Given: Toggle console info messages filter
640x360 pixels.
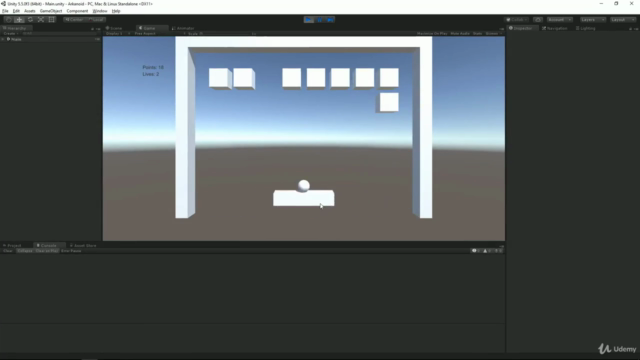Looking at the screenshot, I should coord(476,251).
